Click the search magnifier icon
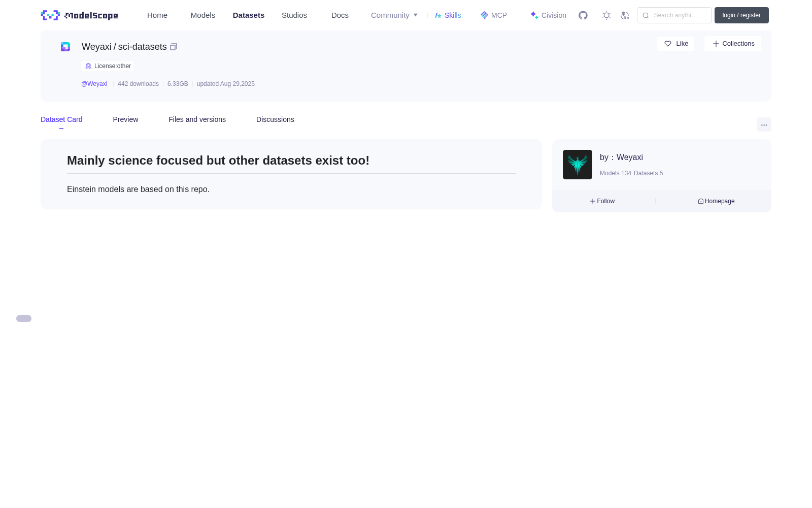 646,15
